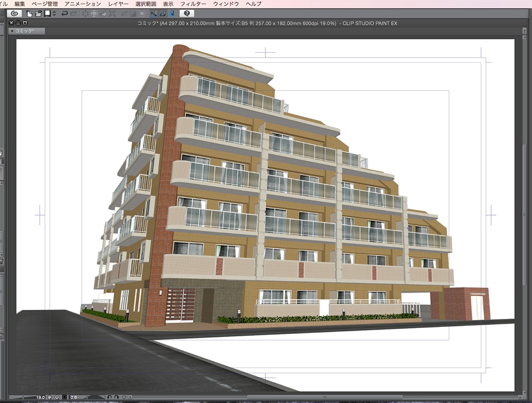Click the zoom slider in the status bar
The image size is (532, 403).
pos(22,397)
